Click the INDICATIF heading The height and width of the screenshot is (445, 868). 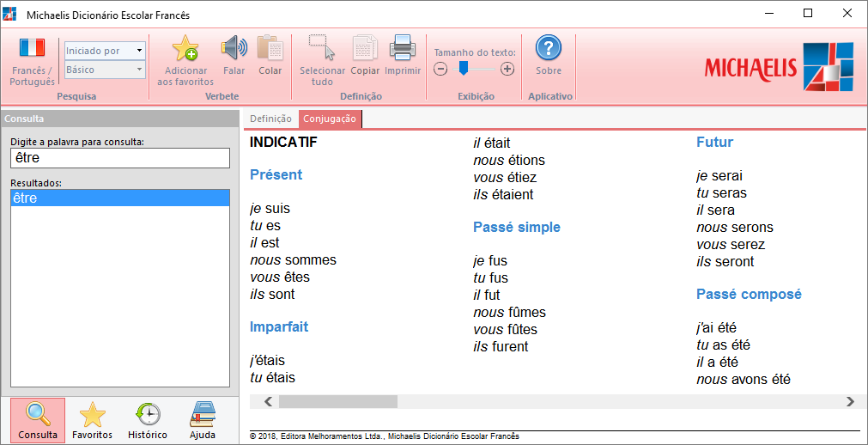(284, 143)
